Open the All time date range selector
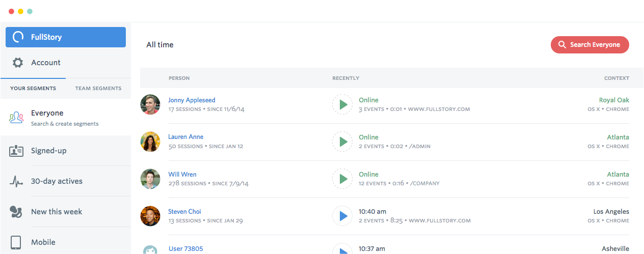 160,45
